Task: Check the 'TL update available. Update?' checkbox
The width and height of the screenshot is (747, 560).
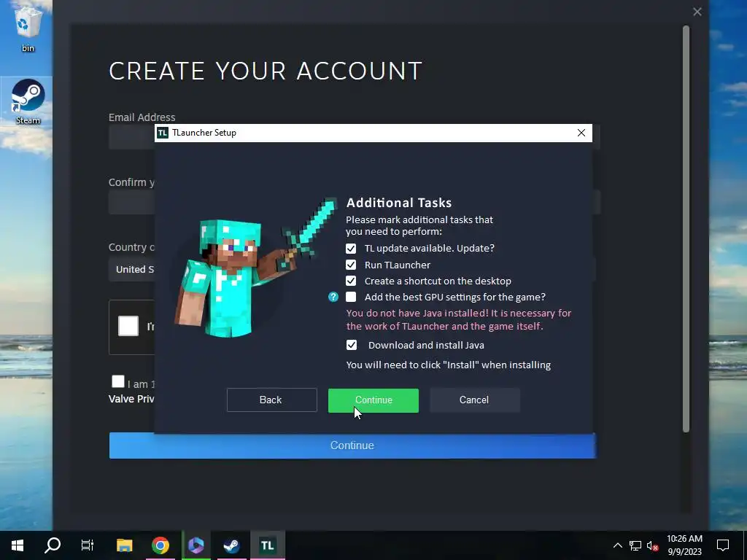Action: (351, 249)
